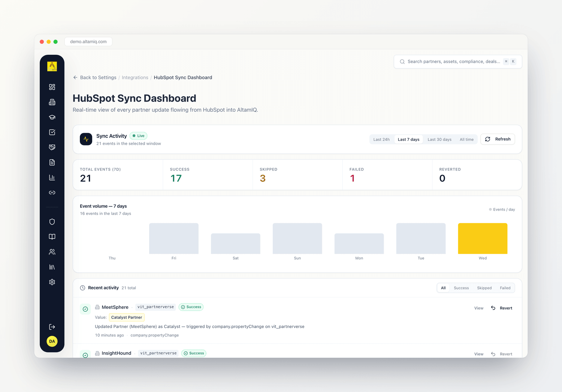
Task: Open the dashboard grid icon in sidebar
Action: click(x=52, y=87)
